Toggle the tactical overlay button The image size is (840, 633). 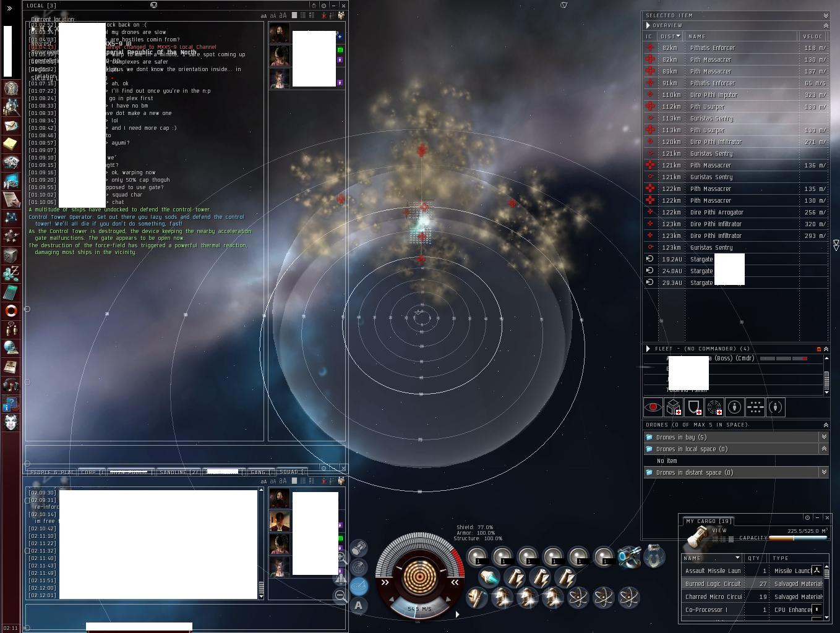(359, 586)
